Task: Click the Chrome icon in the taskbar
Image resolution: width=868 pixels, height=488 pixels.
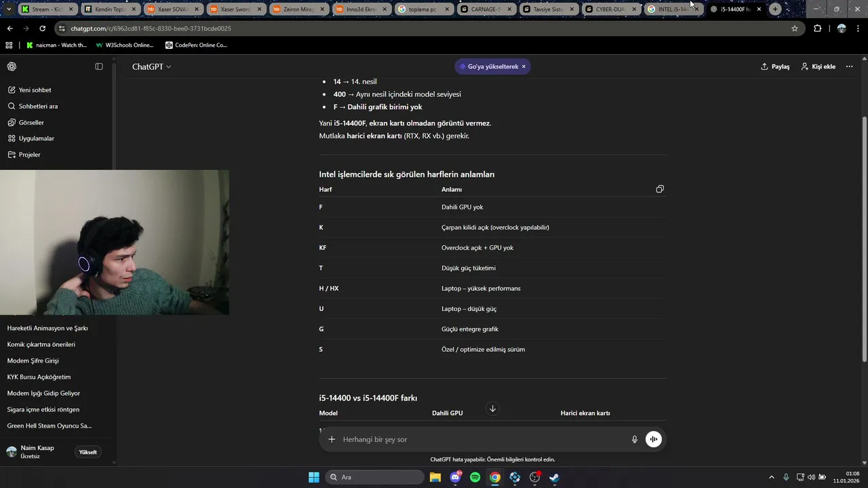Action: click(495, 477)
